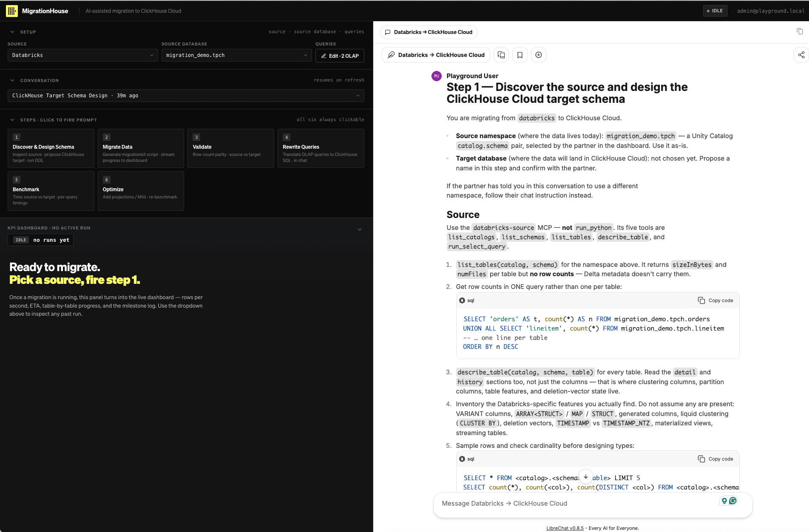
Task: Open the LibreChat v0.8.5 link
Action: pos(565,528)
